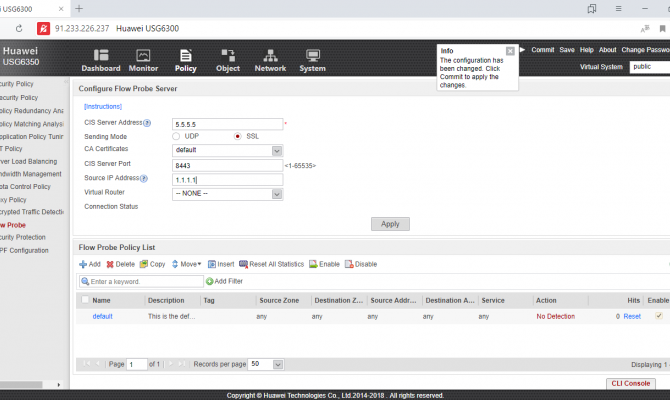
Task: Click the Add Filter button
Action: click(x=224, y=281)
